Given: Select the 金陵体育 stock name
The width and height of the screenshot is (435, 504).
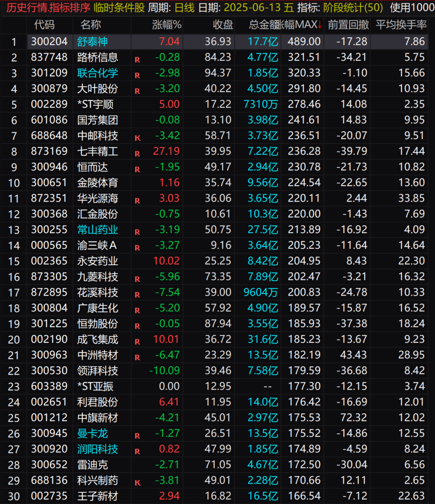Looking at the screenshot, I should point(98,183).
